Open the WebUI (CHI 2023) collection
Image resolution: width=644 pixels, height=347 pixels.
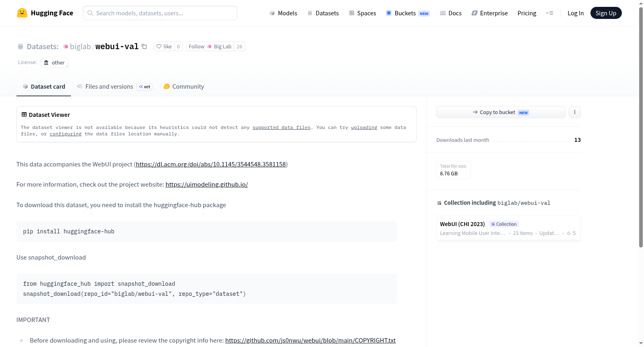pyautogui.click(x=462, y=224)
